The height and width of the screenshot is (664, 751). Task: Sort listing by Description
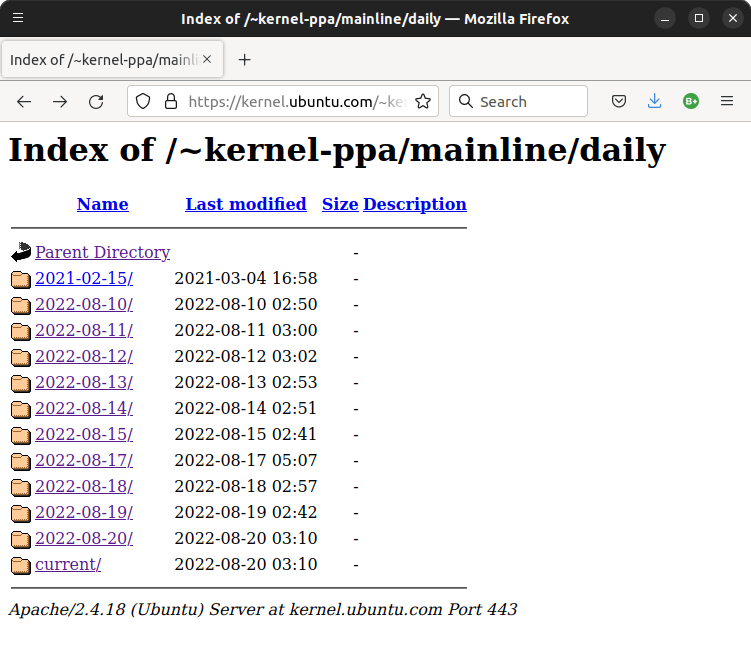point(415,204)
